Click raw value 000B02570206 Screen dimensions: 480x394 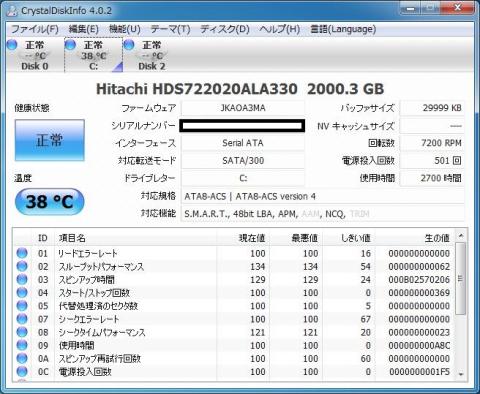[419, 279]
